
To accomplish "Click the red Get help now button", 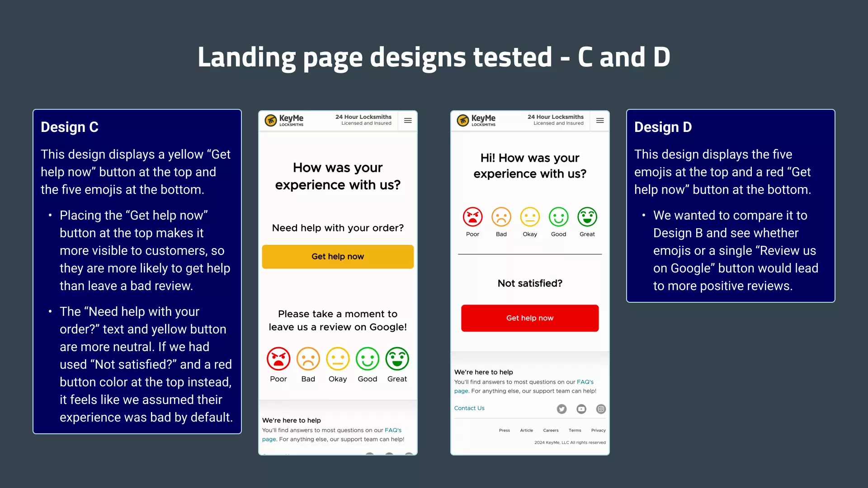I will point(529,318).
